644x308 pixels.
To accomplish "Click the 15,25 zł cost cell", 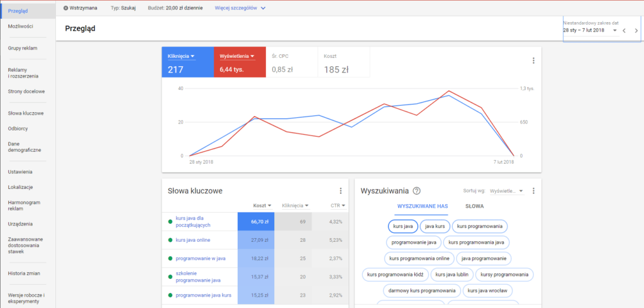I will click(256, 295).
